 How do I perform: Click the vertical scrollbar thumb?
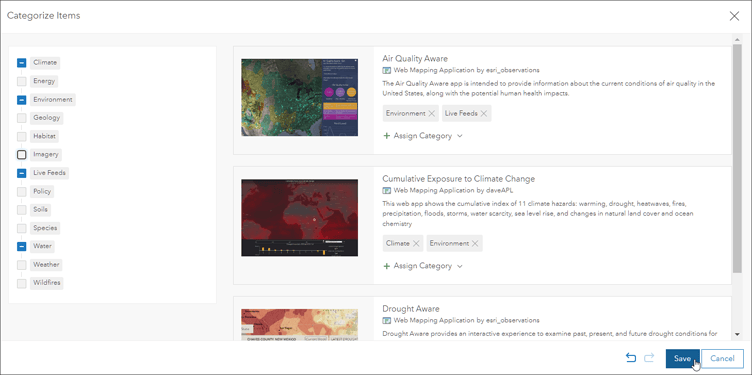[738, 160]
